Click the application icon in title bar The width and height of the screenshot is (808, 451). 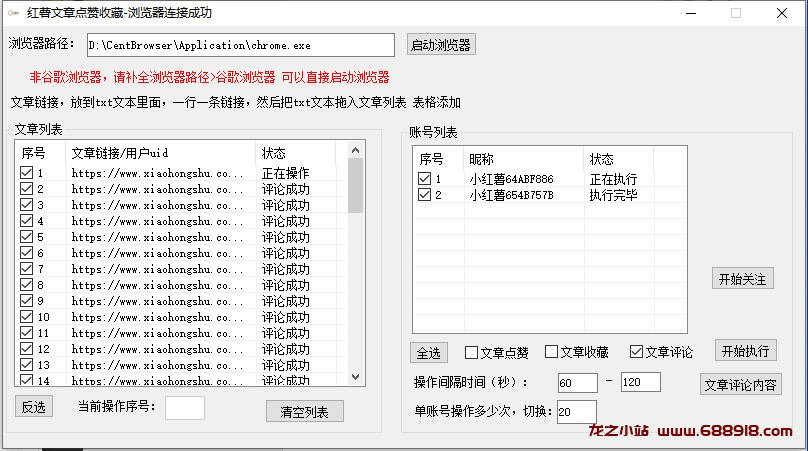pyautogui.click(x=14, y=14)
